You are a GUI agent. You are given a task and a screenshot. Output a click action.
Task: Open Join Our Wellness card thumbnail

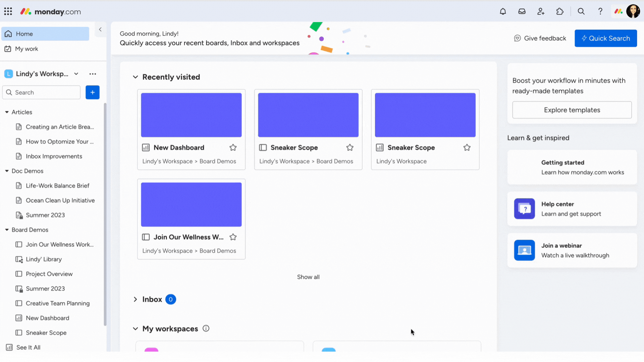pyautogui.click(x=191, y=204)
